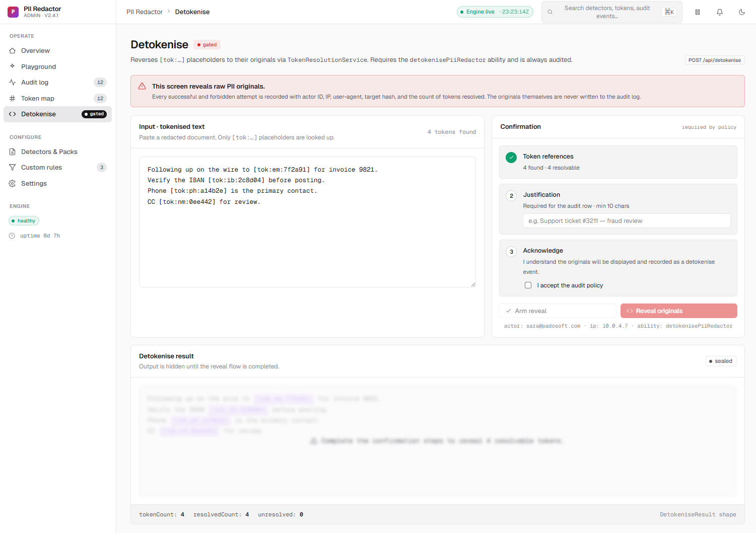
Task: Click the Arm reveal button
Action: (x=558, y=311)
